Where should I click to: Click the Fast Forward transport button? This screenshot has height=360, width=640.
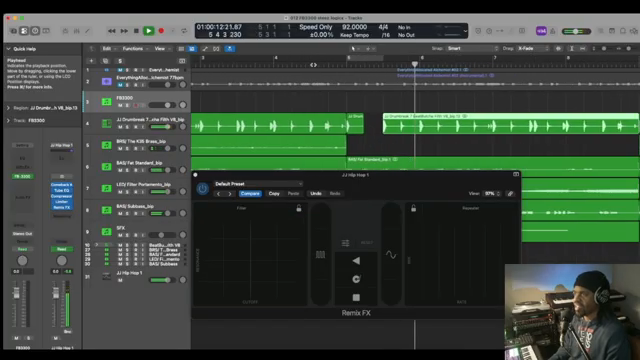click(124, 31)
